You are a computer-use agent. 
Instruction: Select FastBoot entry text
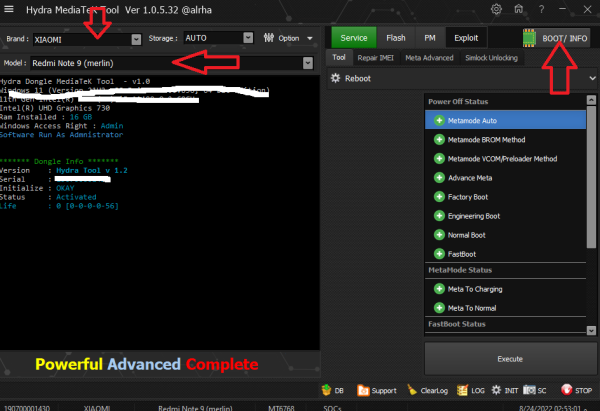click(462, 254)
